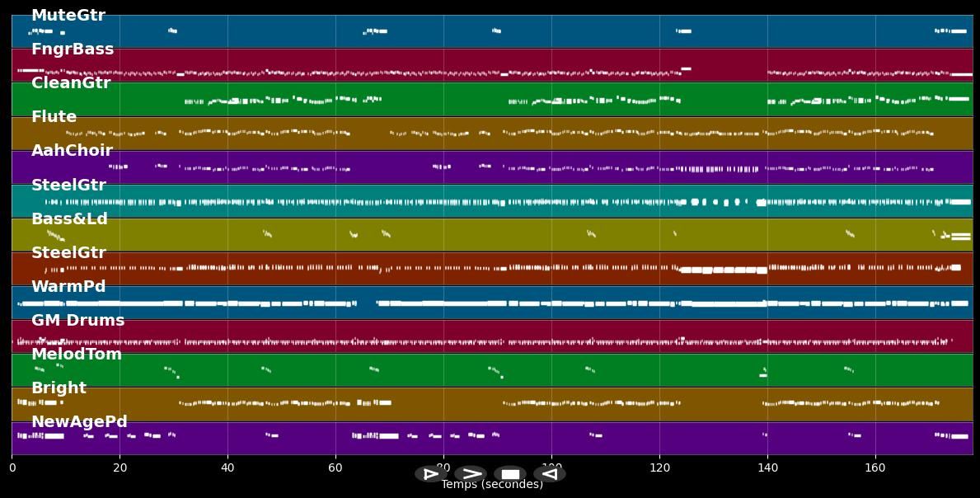Click the 120 second timeline tick label
980x498 pixels.
coord(659,468)
